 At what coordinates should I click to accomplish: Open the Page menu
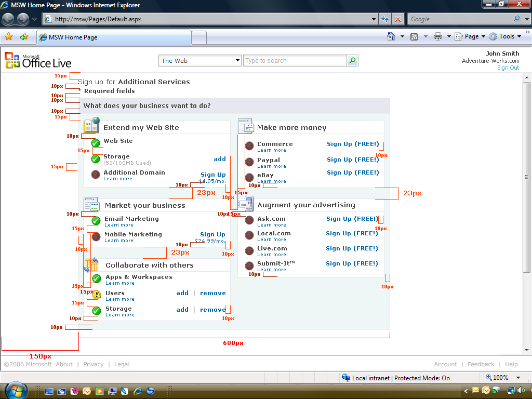point(470,36)
